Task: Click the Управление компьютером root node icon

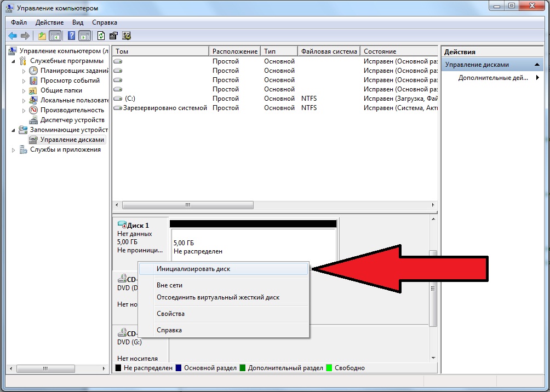Action: pos(12,51)
